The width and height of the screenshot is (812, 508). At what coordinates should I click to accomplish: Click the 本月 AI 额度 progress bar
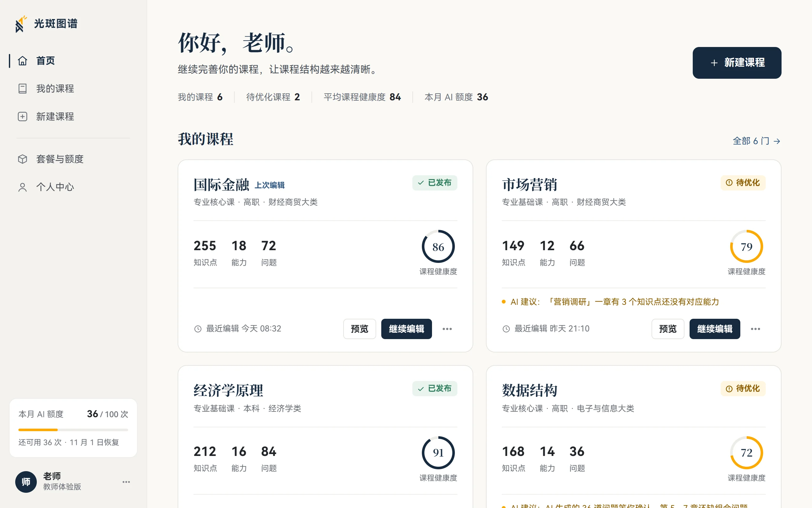click(x=73, y=430)
